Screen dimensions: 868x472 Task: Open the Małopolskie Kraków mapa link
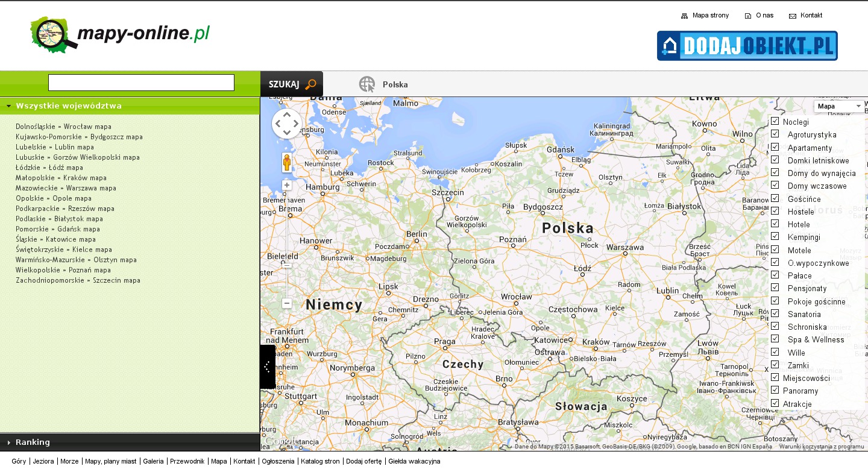pos(61,178)
